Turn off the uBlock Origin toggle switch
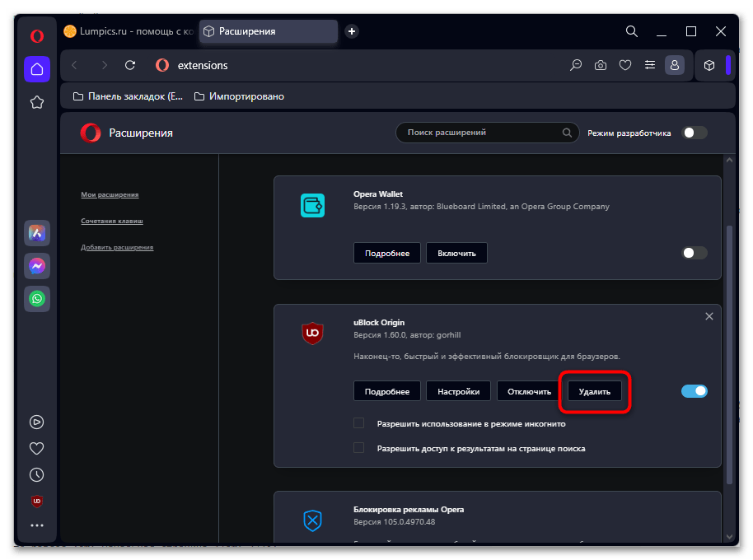This screenshot has height=560, width=753. (694, 391)
